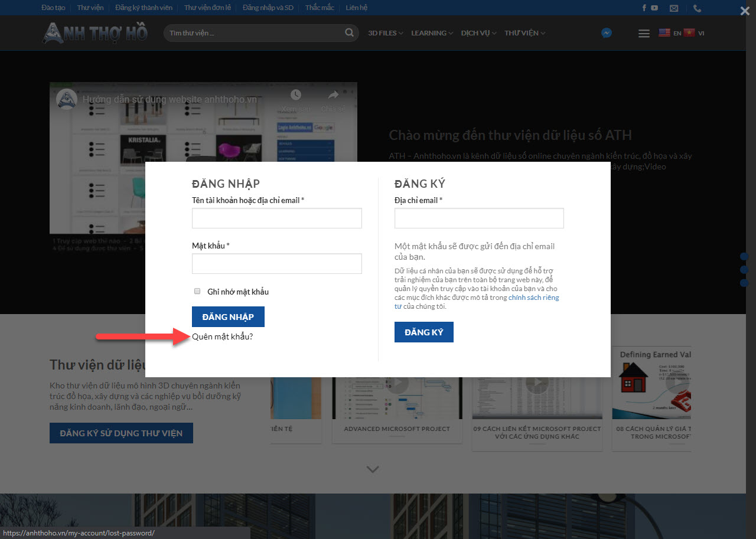Open the Liên hệ top menu item
Viewport: 756px width, 539px height.
(356, 8)
